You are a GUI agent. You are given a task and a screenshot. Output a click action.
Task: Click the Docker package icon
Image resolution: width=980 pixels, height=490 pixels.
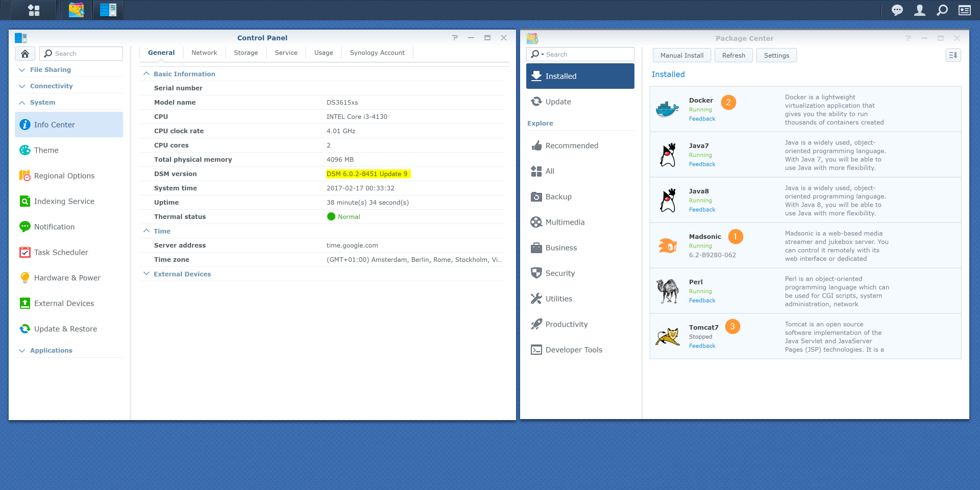tap(668, 109)
